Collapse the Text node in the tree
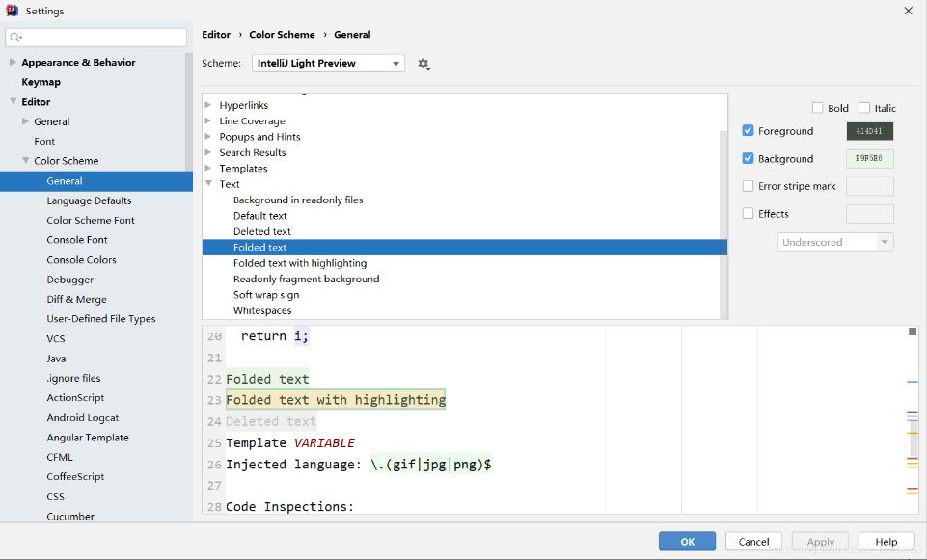 (x=208, y=184)
